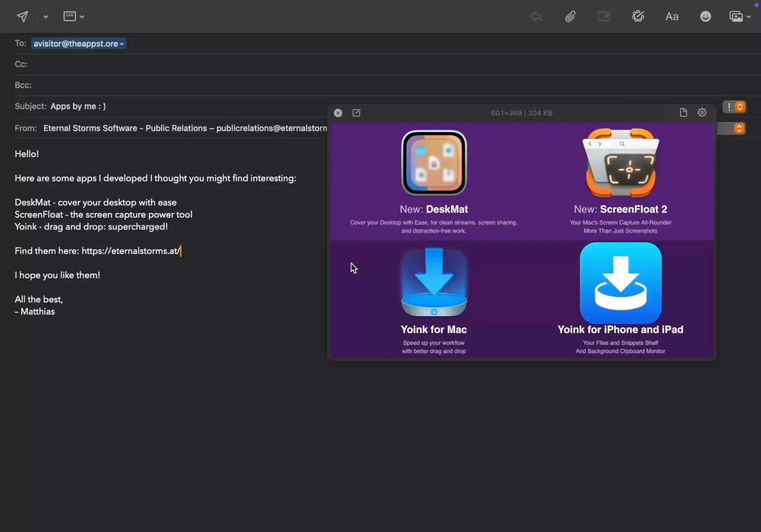The width and height of the screenshot is (761, 532).
Task: Open the photo browser icon
Action: pyautogui.click(x=736, y=16)
